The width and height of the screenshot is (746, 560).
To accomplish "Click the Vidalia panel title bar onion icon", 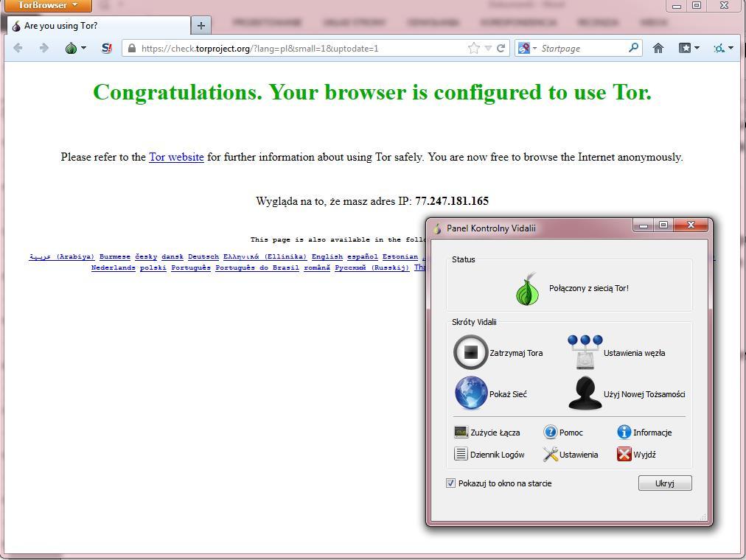I will 437,228.
